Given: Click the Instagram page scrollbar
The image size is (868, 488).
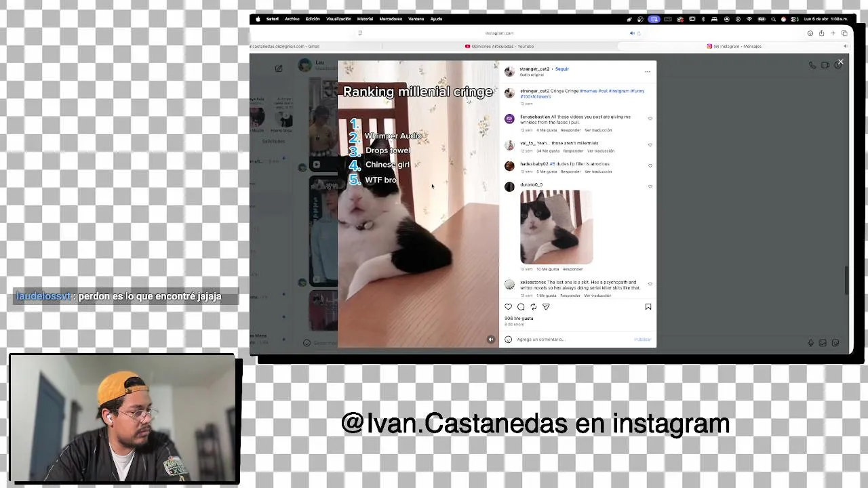Looking at the screenshot, I should click(x=846, y=281).
